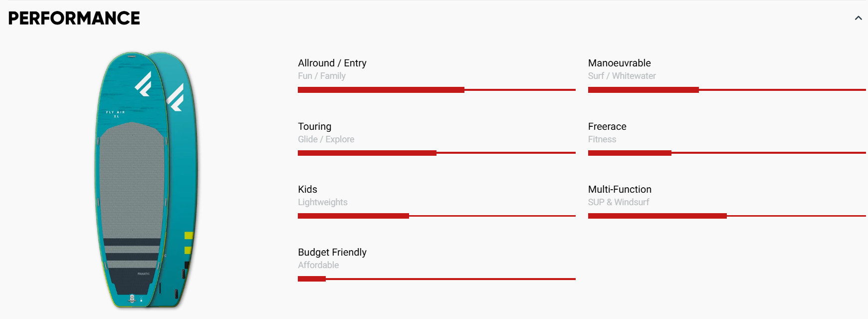Click the Surf / Whitewater subtitle
Screen dimensions: 868x319
622,76
